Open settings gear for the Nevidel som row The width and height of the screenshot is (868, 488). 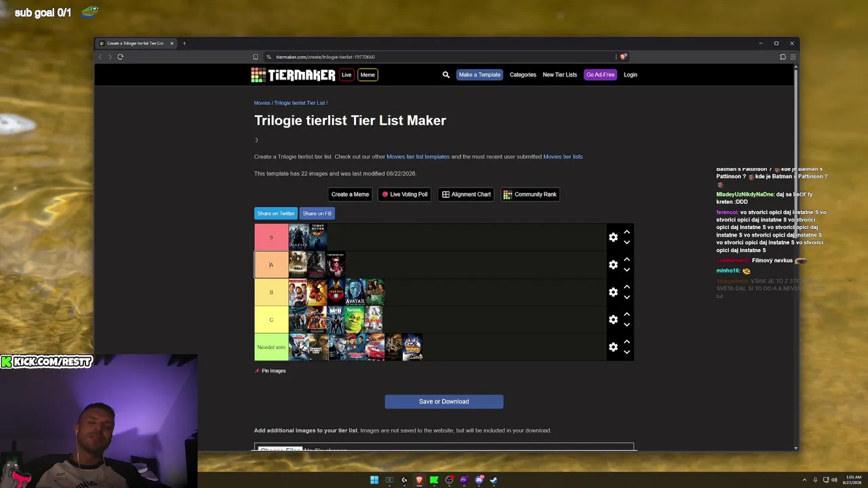(613, 347)
